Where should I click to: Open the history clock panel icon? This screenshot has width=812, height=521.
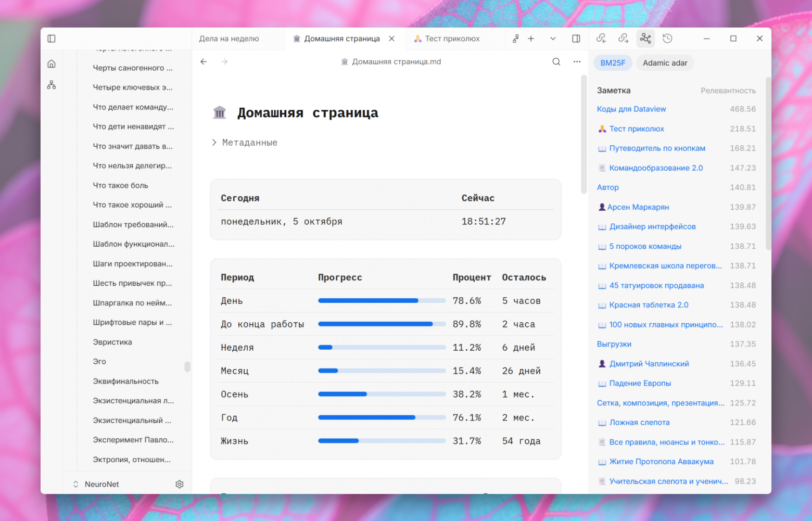point(667,39)
